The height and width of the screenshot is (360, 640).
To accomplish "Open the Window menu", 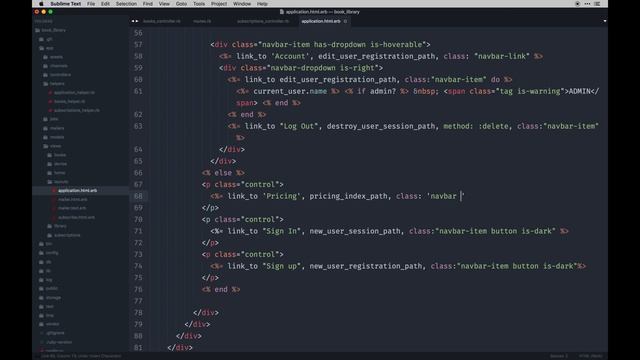I will (242, 4).
